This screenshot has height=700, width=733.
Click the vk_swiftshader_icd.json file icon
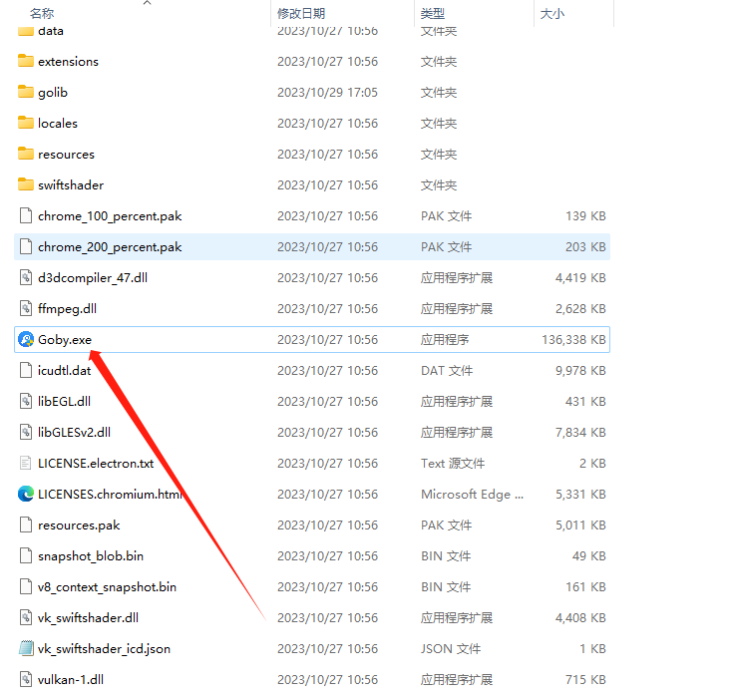[x=26, y=648]
